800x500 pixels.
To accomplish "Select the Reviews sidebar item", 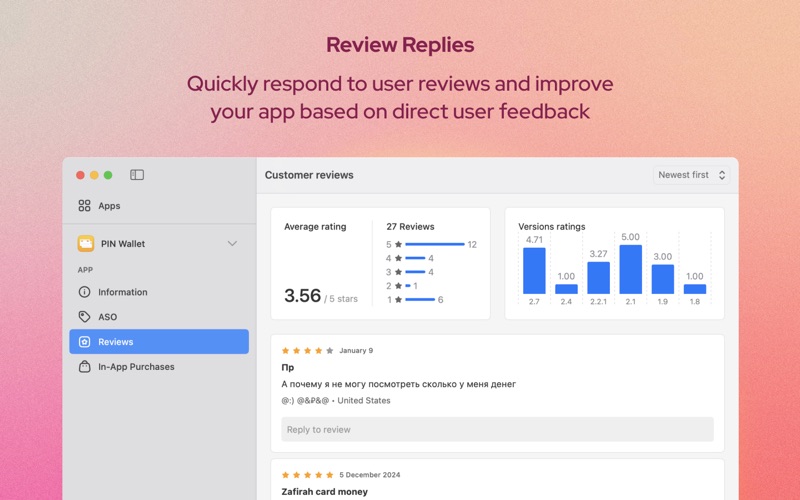I will (x=159, y=342).
